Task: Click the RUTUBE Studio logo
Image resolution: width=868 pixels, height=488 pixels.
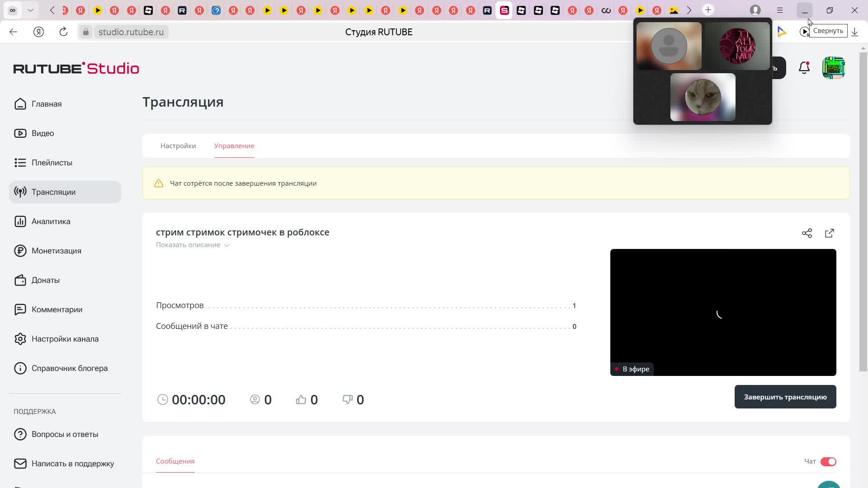Action: click(x=76, y=68)
